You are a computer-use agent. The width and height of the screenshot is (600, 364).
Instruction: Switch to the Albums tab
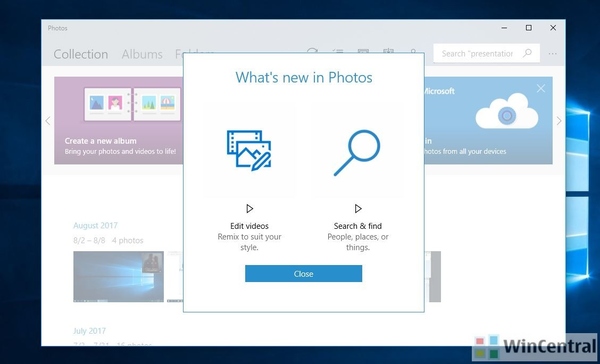(x=142, y=54)
